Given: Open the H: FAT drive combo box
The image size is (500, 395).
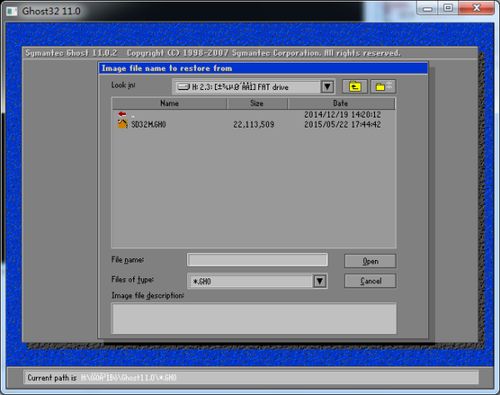Looking at the screenshot, I should (x=254, y=87).
